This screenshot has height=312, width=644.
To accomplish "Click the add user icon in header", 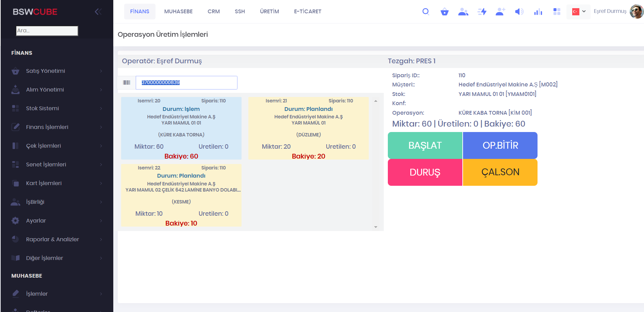I will [x=500, y=12].
